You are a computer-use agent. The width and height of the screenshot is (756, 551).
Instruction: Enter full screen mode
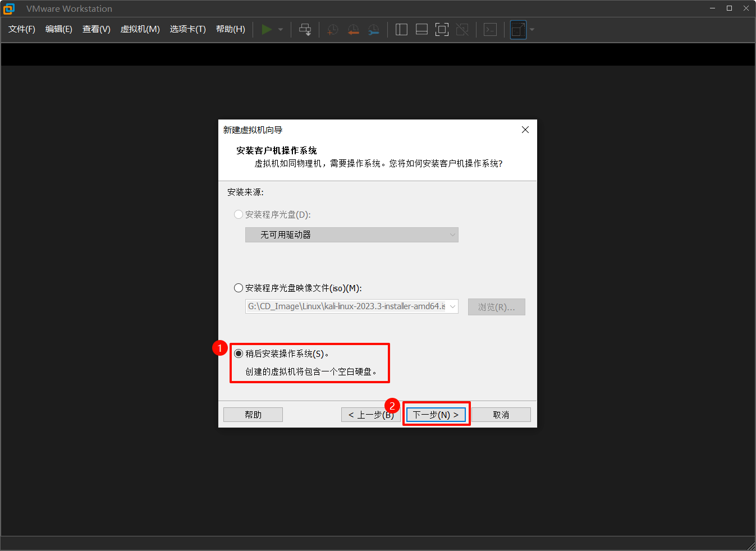point(442,29)
